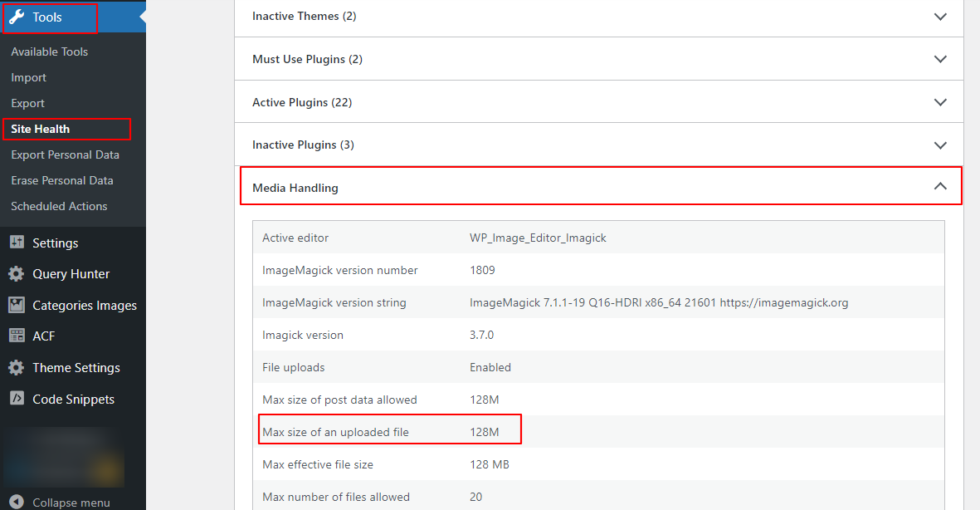
Task: Open the Site Health page
Action: [x=40, y=129]
